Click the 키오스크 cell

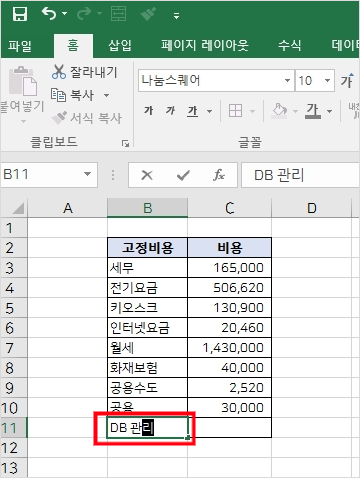(148, 308)
